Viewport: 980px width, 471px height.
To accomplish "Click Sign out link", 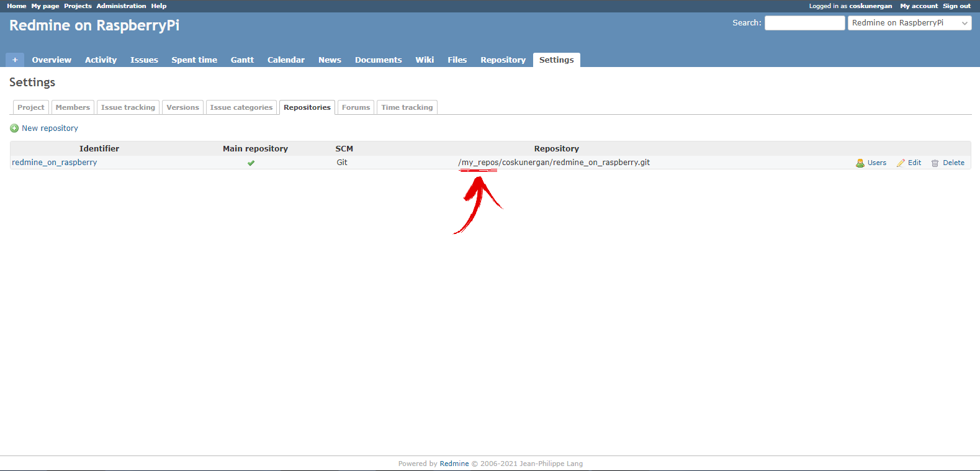I will click(956, 6).
